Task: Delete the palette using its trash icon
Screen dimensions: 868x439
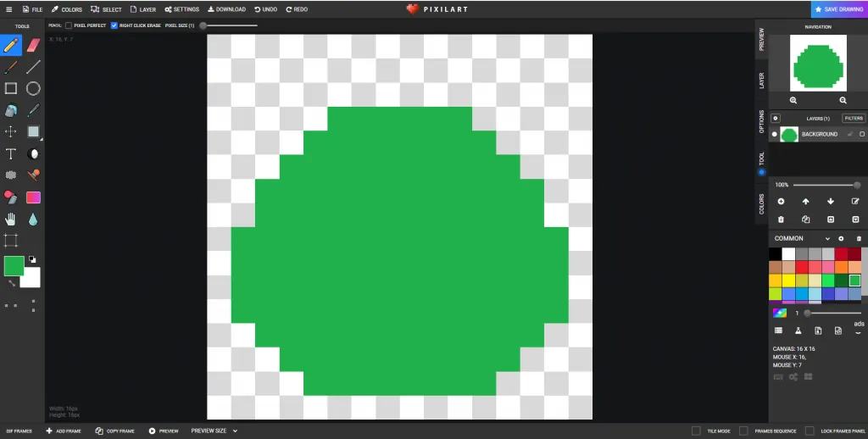Action: point(860,239)
